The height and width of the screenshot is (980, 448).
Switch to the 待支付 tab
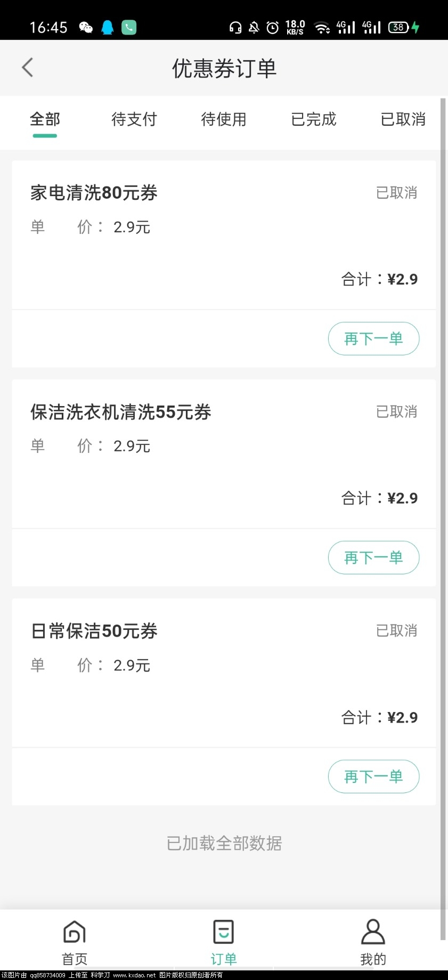[134, 119]
